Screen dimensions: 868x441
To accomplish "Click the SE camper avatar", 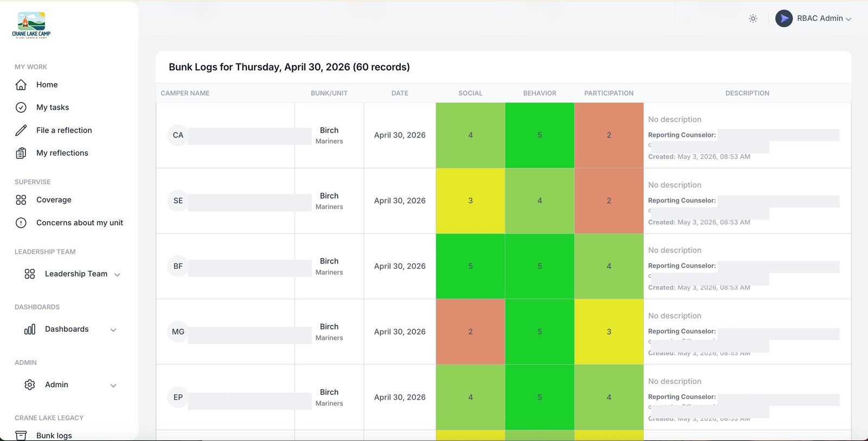I will coord(178,201).
